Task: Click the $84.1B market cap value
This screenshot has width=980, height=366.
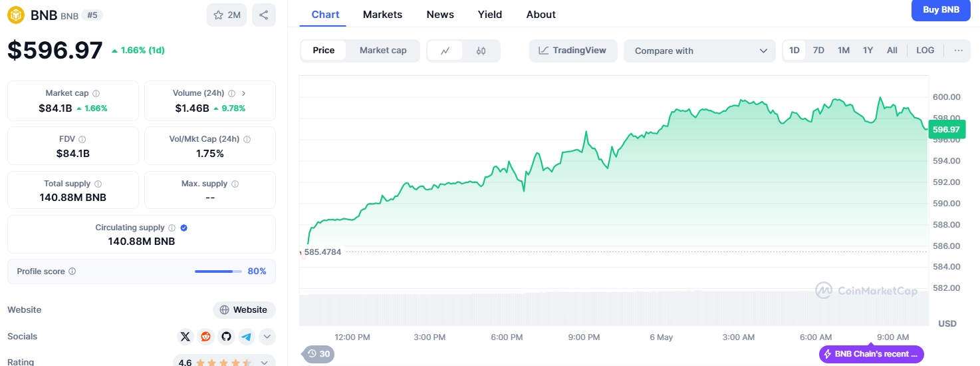Action: tap(56, 108)
